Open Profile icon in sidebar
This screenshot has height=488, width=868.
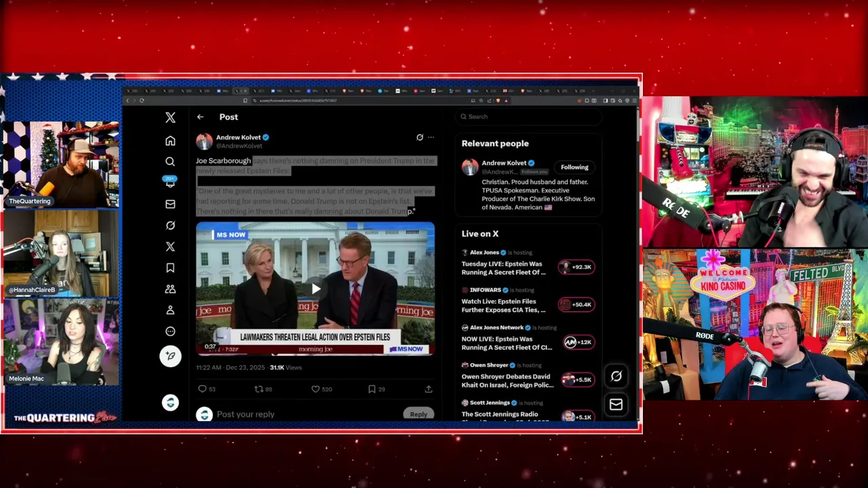[170, 310]
